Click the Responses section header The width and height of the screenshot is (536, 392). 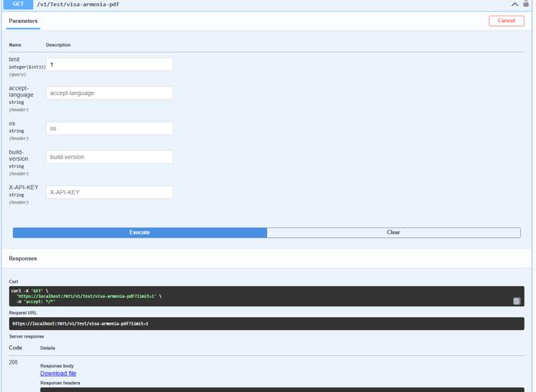23,259
